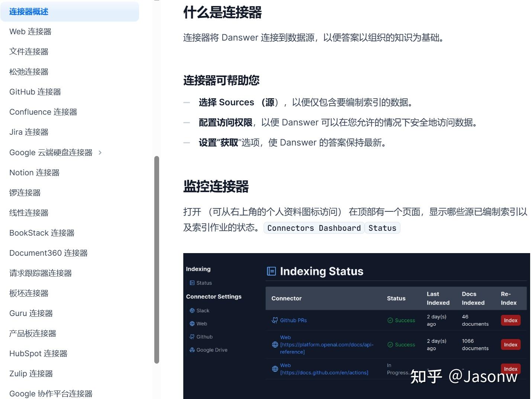Open the Document360 连接器 page
Screen dimensions: 532x399
coord(48,253)
